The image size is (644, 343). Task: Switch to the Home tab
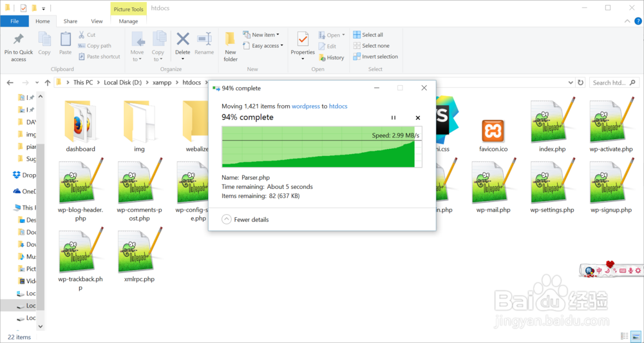pos(43,21)
